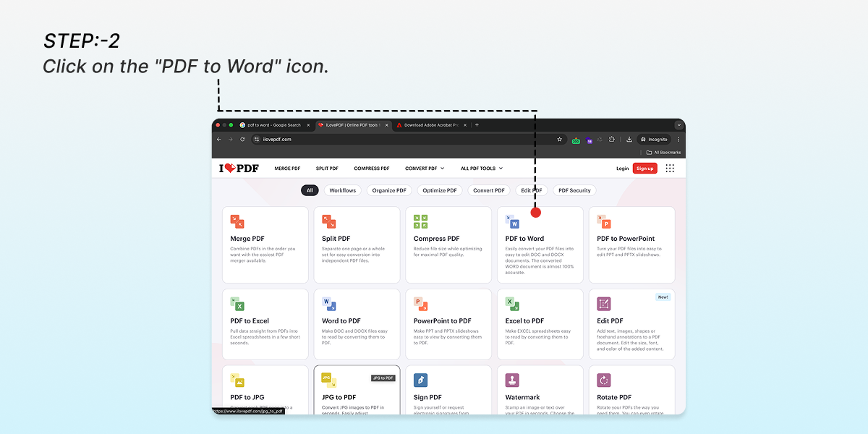The height and width of the screenshot is (434, 868).
Task: Select the Sign PDF icon
Action: click(x=420, y=380)
